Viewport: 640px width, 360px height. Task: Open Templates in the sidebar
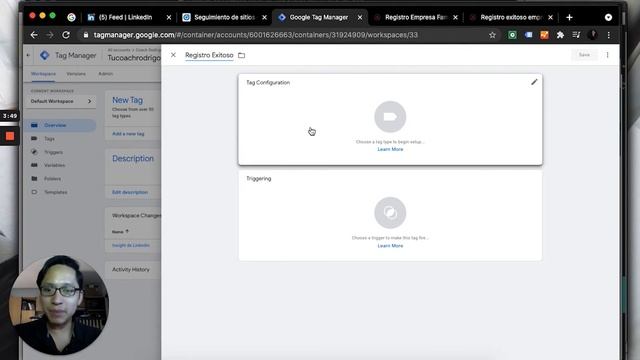(x=56, y=192)
